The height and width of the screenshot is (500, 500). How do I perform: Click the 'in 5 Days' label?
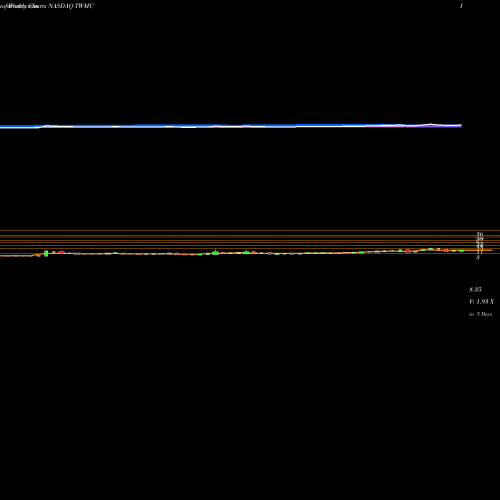coord(480,314)
